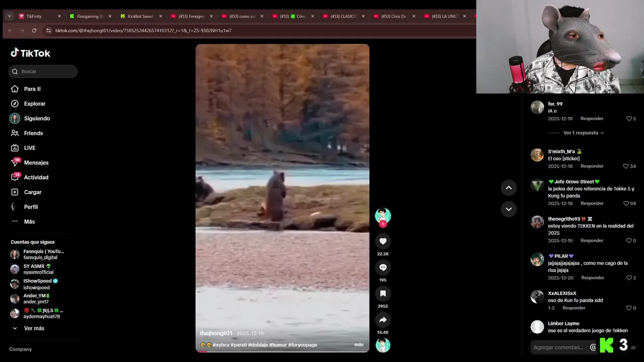This screenshot has height=362, width=644.
Task: Open the browser tab search dropdown
Action: tap(9, 16)
